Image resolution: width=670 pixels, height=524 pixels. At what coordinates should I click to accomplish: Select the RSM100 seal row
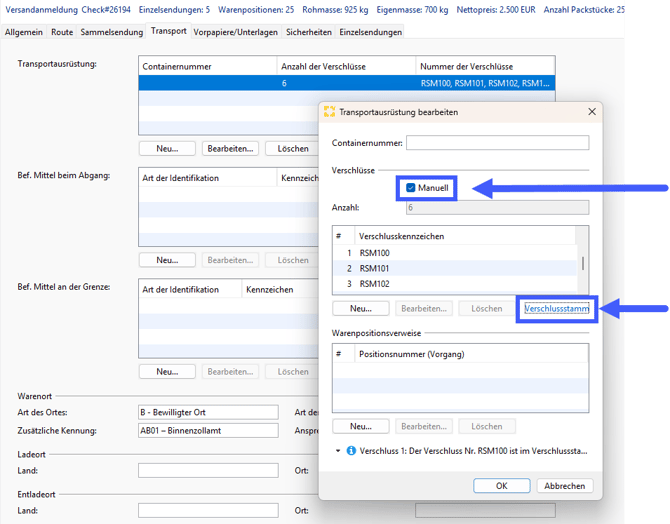click(455, 253)
